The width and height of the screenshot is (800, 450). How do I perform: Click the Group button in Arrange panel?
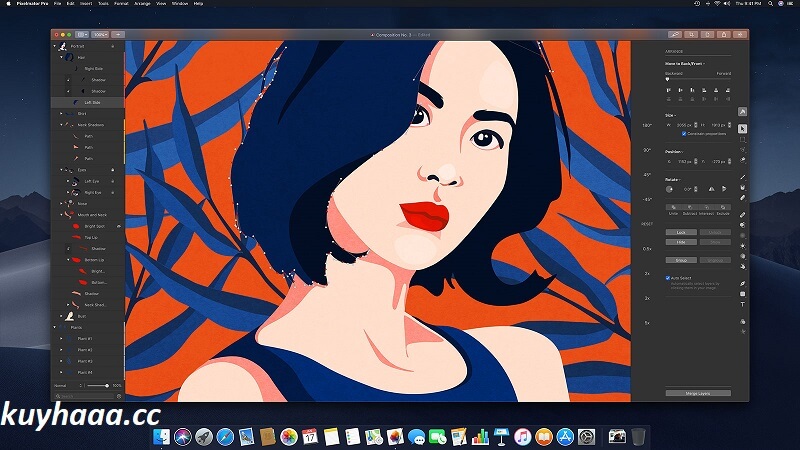pyautogui.click(x=681, y=260)
